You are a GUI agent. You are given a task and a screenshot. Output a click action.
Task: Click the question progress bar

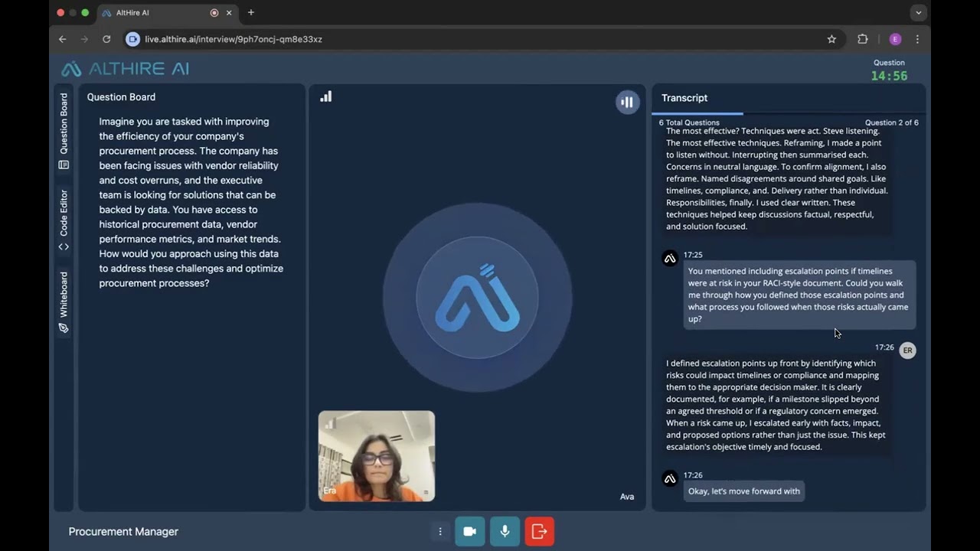pyautogui.click(x=789, y=113)
